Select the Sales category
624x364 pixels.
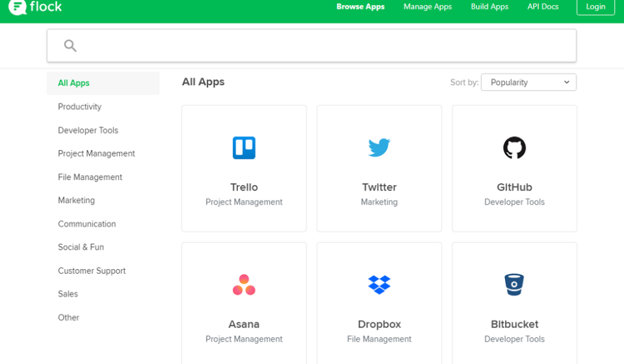coord(68,294)
